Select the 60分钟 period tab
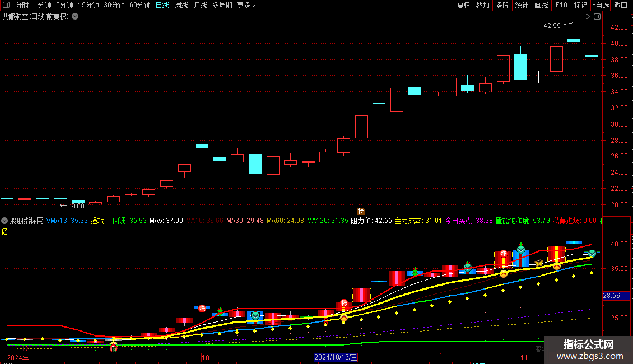 pos(139,5)
